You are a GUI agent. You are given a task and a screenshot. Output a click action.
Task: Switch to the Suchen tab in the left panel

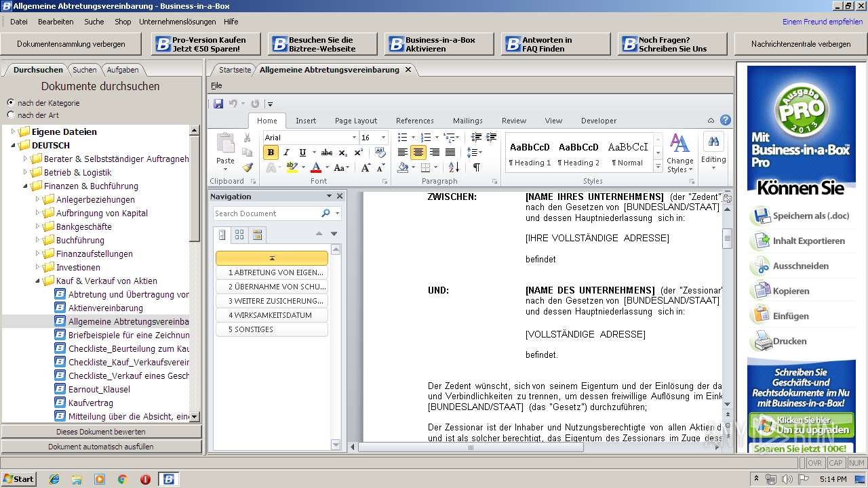(x=85, y=70)
